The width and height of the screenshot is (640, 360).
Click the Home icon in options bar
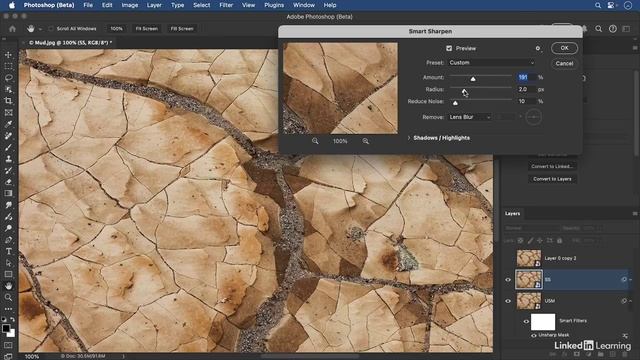(12, 29)
